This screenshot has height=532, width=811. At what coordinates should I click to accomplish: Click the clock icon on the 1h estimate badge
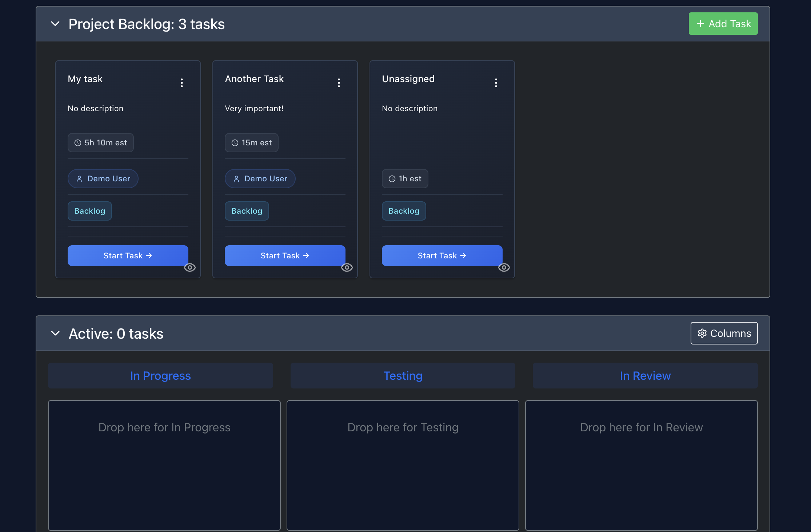(392, 178)
